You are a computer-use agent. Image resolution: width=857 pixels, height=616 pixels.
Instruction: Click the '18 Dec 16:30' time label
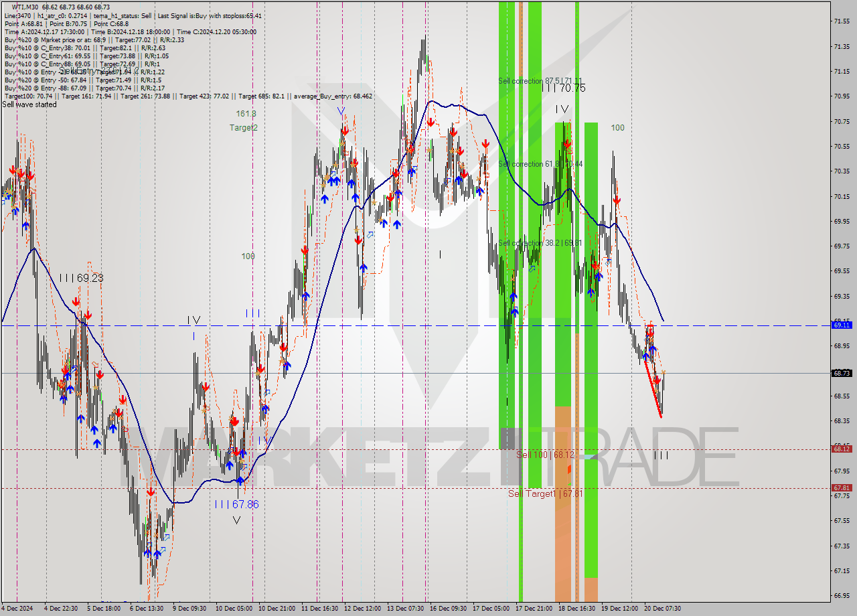pyautogui.click(x=576, y=609)
